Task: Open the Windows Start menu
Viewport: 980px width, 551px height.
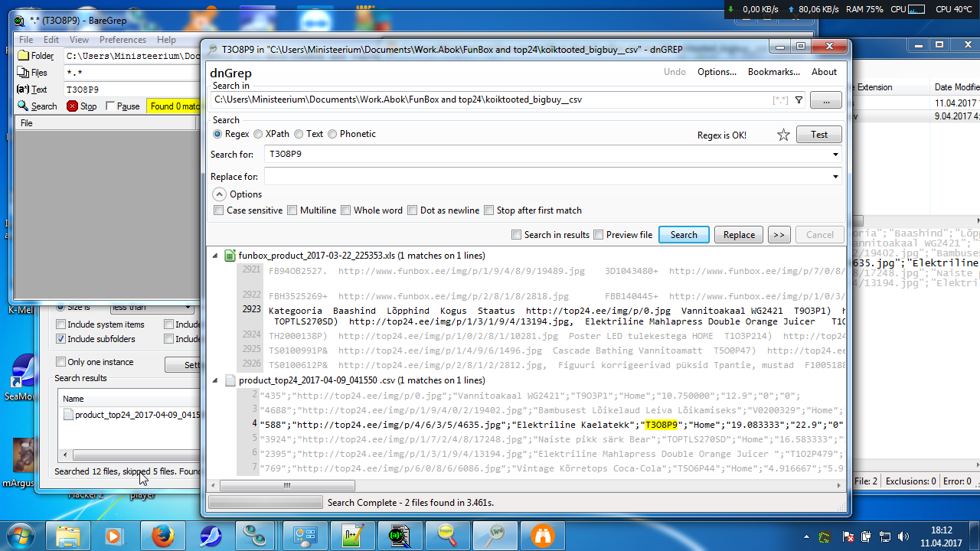Action: (19, 535)
